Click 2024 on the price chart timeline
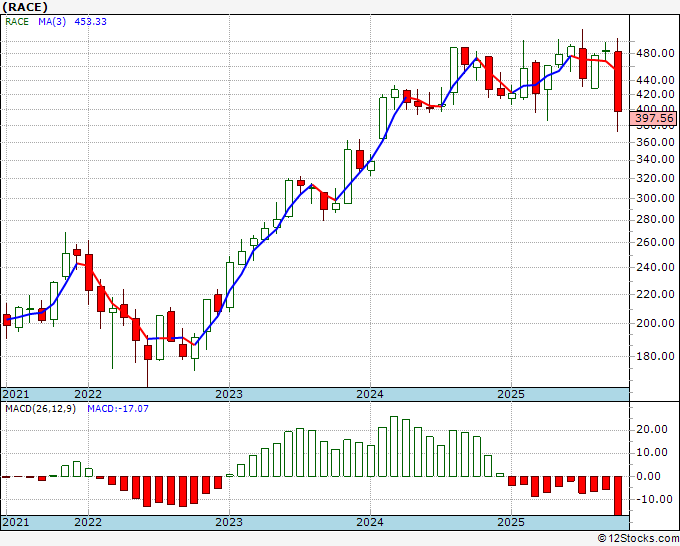 370,394
